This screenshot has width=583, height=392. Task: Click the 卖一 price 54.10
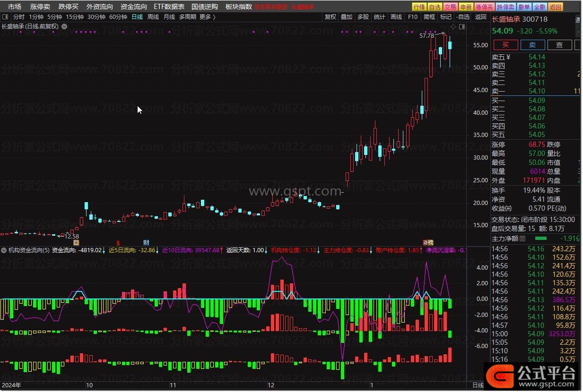pyautogui.click(x=537, y=91)
